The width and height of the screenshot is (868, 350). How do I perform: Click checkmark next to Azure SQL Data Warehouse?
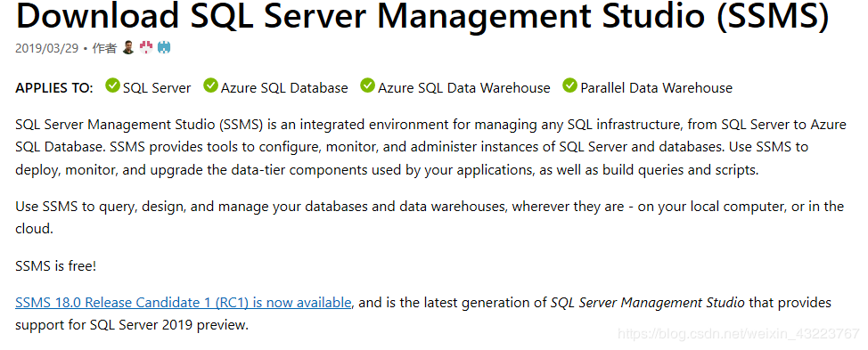pos(367,86)
